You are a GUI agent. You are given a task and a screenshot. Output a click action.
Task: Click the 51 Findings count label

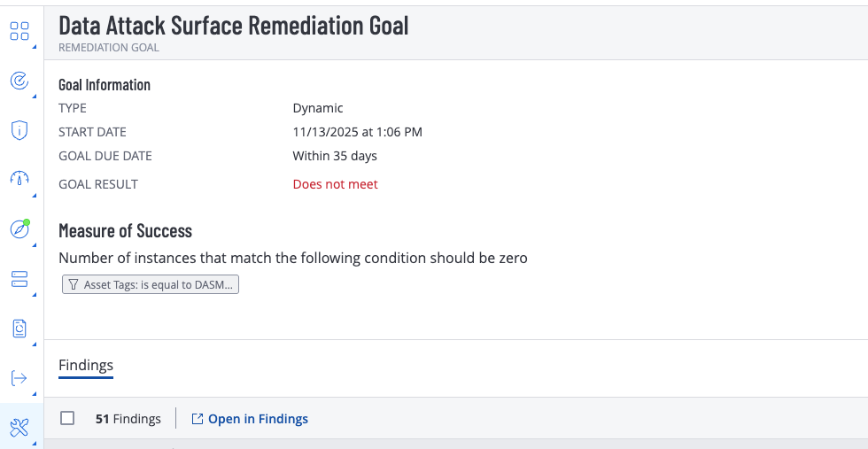pyautogui.click(x=128, y=419)
